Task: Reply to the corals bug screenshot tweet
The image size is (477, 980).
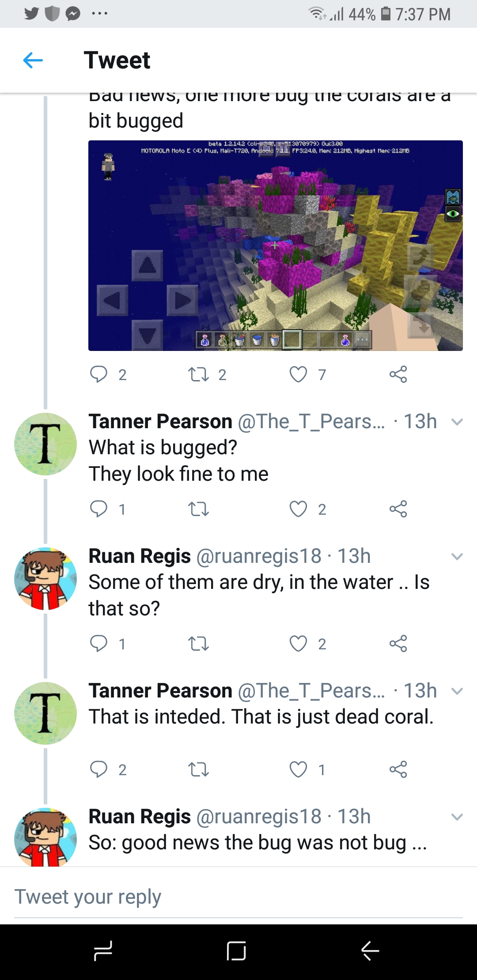Action: (x=98, y=374)
